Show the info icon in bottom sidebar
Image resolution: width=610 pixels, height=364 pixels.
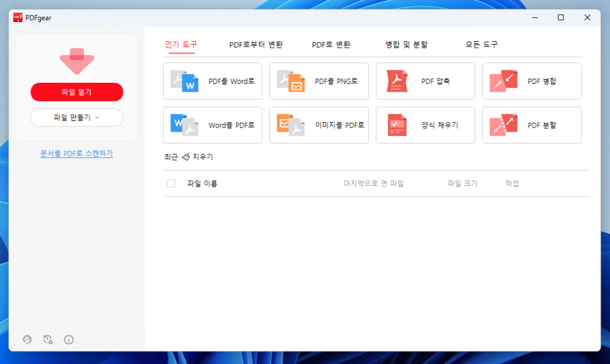coord(69,340)
